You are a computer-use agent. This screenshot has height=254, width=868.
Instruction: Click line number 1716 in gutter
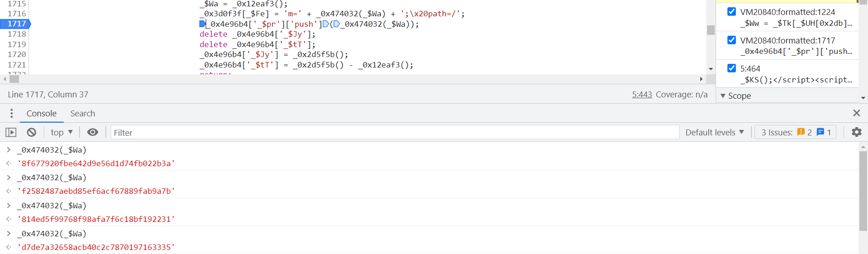17,14
